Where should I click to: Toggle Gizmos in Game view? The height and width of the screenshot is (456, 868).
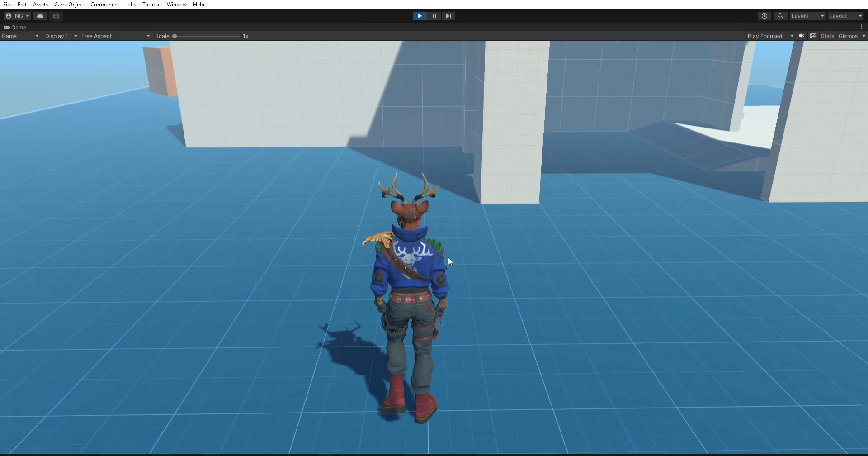848,36
